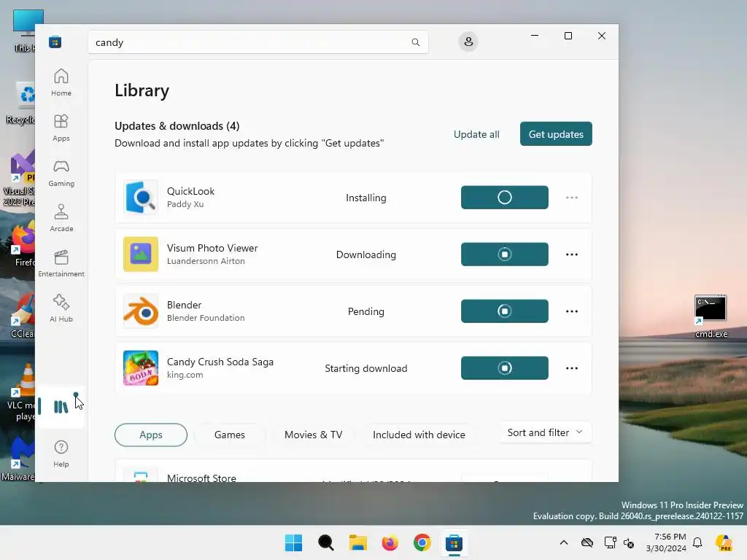Stop the Candy Crush Soda Saga download
Viewport: 747px width, 560px height.
tap(505, 368)
